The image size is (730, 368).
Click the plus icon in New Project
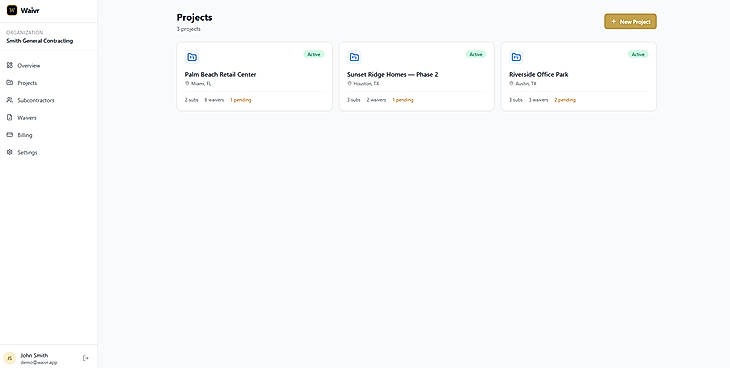[x=614, y=21]
